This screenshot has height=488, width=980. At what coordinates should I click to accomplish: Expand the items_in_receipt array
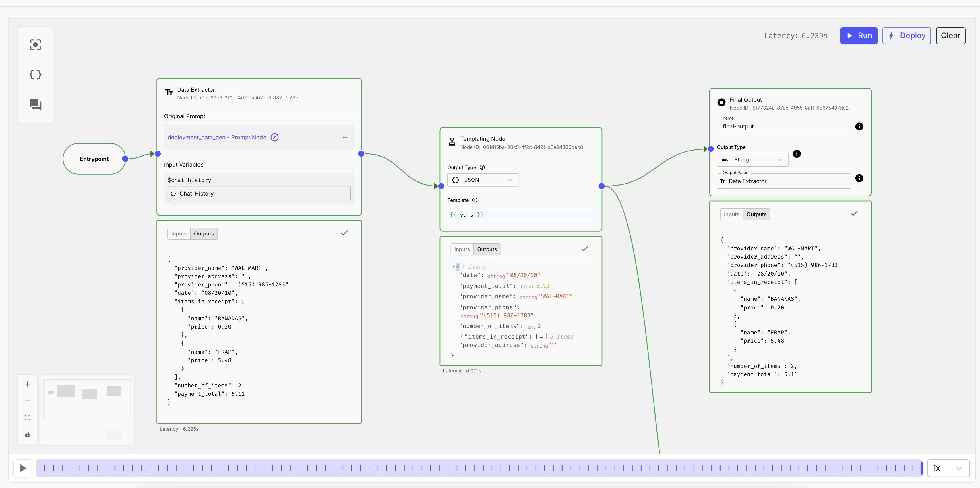click(462, 336)
